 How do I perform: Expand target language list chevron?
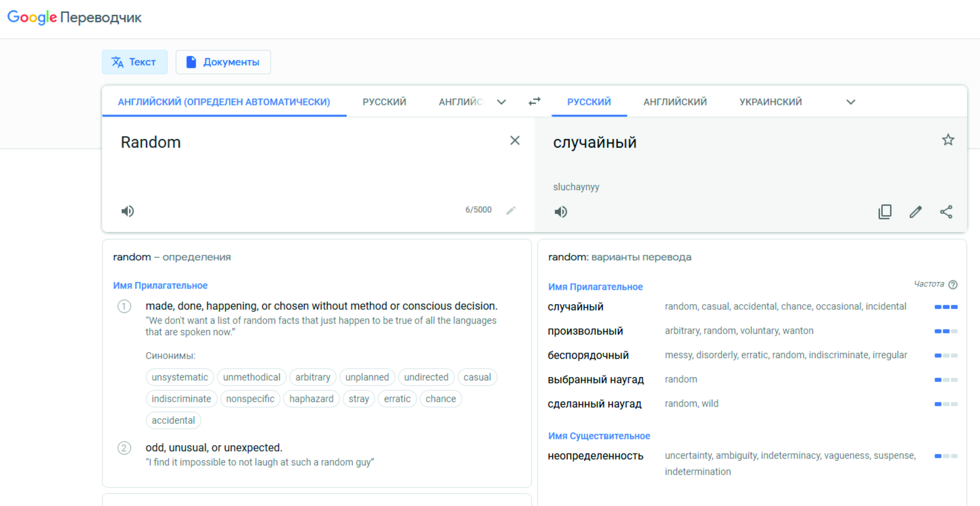point(851,102)
